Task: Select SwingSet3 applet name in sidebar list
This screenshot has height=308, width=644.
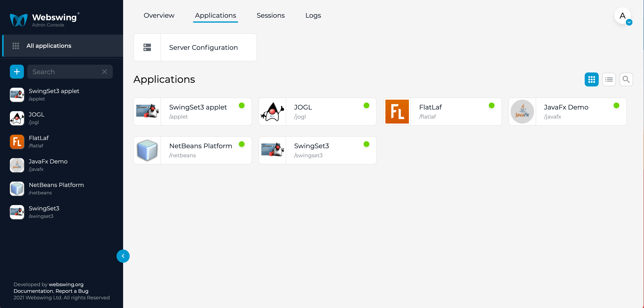Action: (54, 91)
